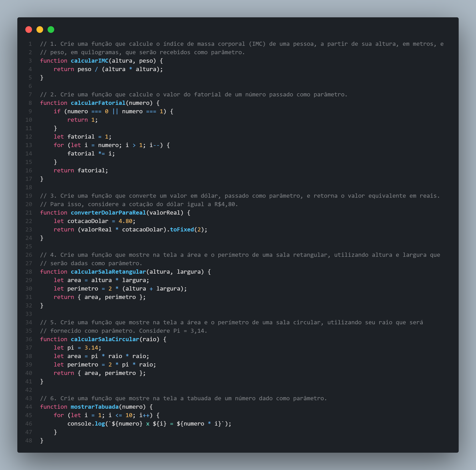Image resolution: width=476 pixels, height=470 pixels.
Task: Click the '||' operator on line 9
Action: tap(115, 112)
